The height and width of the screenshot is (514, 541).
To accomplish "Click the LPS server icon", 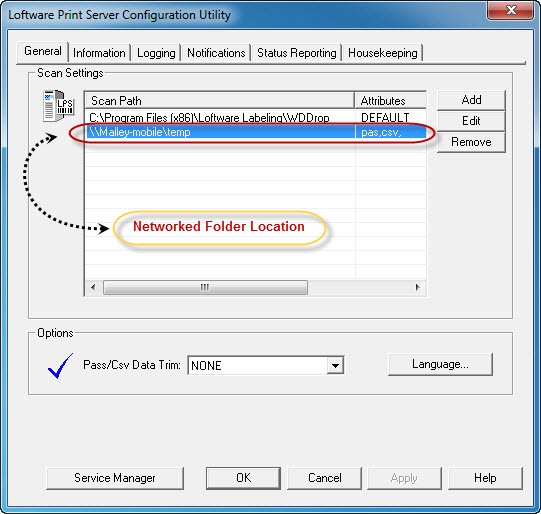I will click(x=58, y=105).
